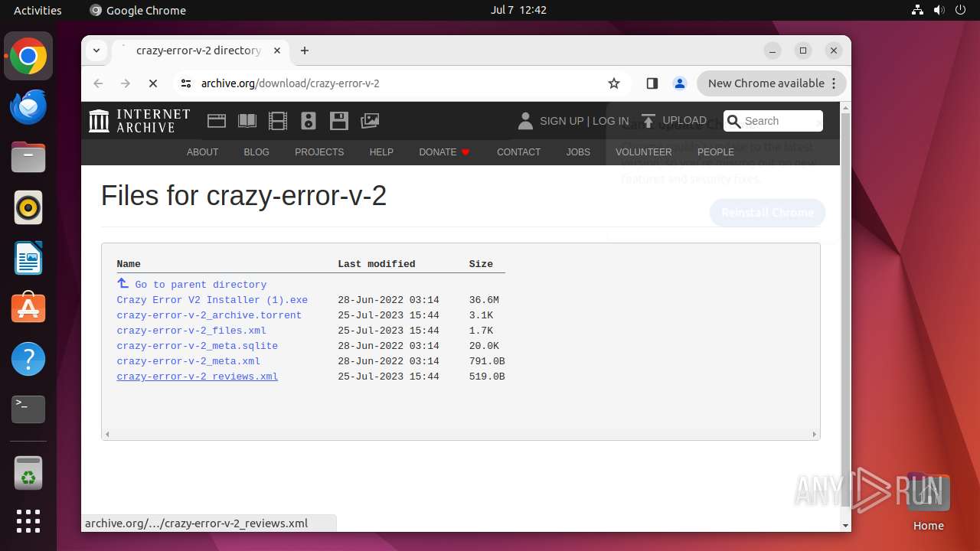
Task: Open the Activities overview
Action: [38, 10]
